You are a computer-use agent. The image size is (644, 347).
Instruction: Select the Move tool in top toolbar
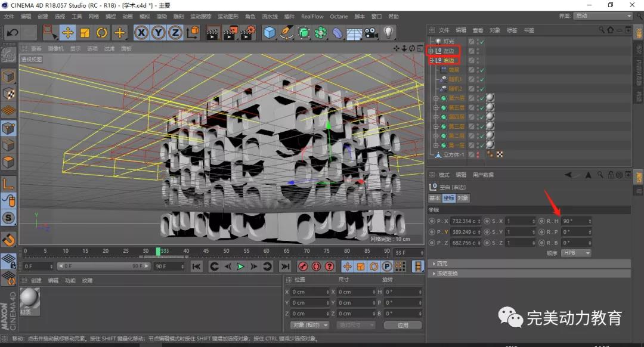point(68,33)
